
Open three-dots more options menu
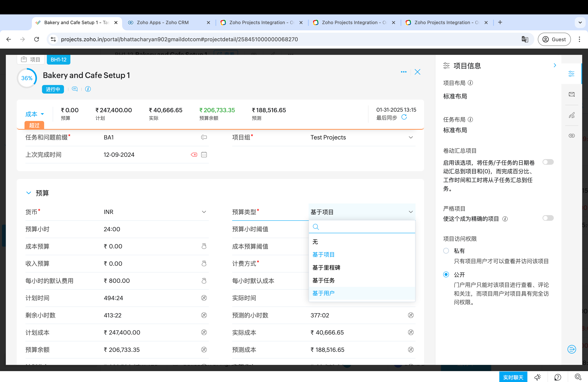[x=403, y=72]
